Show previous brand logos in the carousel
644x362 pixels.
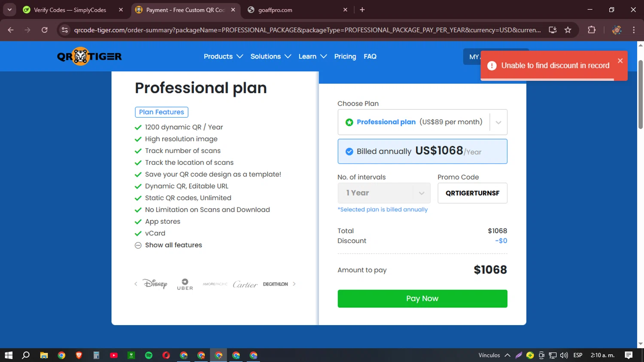[x=136, y=284]
